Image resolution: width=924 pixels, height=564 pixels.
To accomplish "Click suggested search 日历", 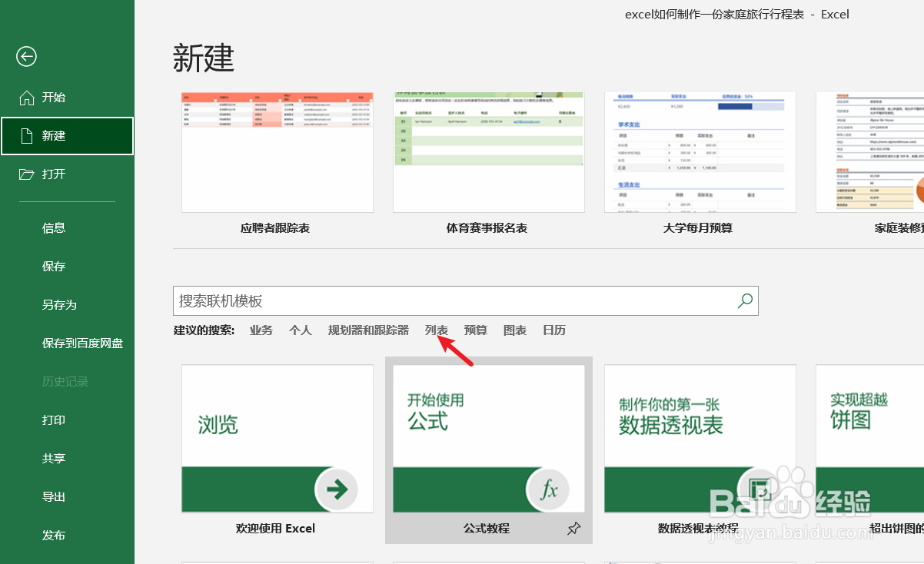I will click(554, 330).
